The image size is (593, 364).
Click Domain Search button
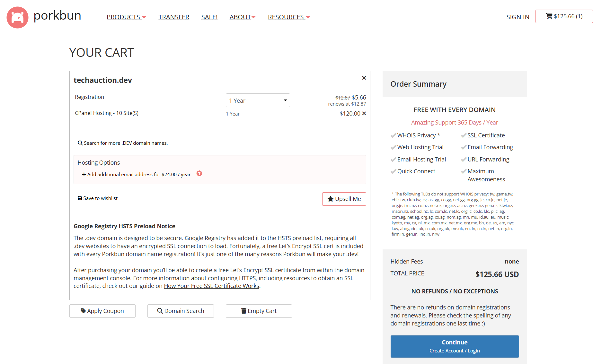181,311
